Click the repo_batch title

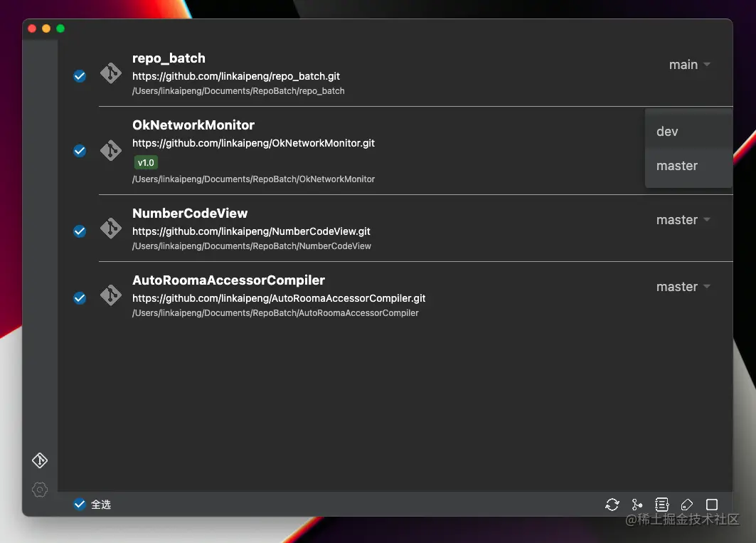(x=169, y=58)
